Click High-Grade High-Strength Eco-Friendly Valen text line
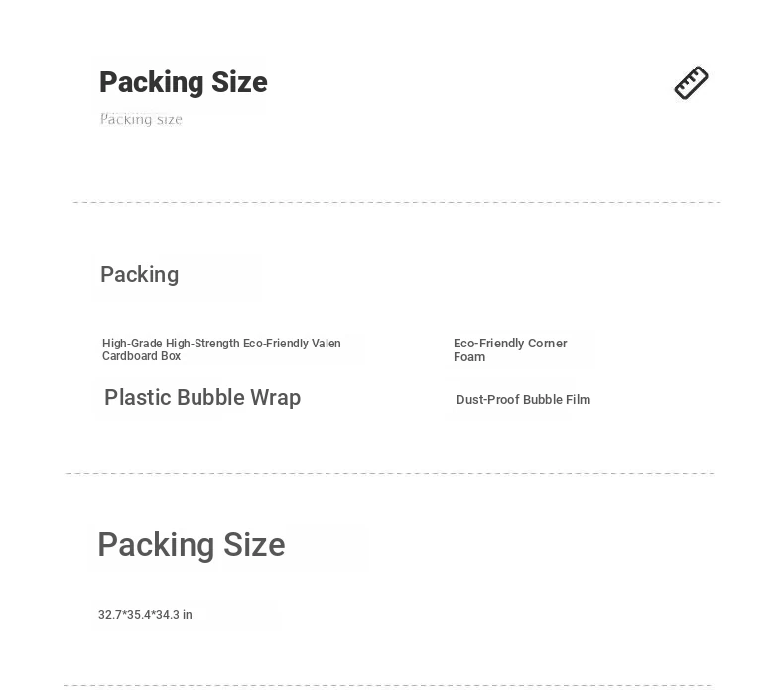The width and height of the screenshot is (784, 690). coord(221,344)
